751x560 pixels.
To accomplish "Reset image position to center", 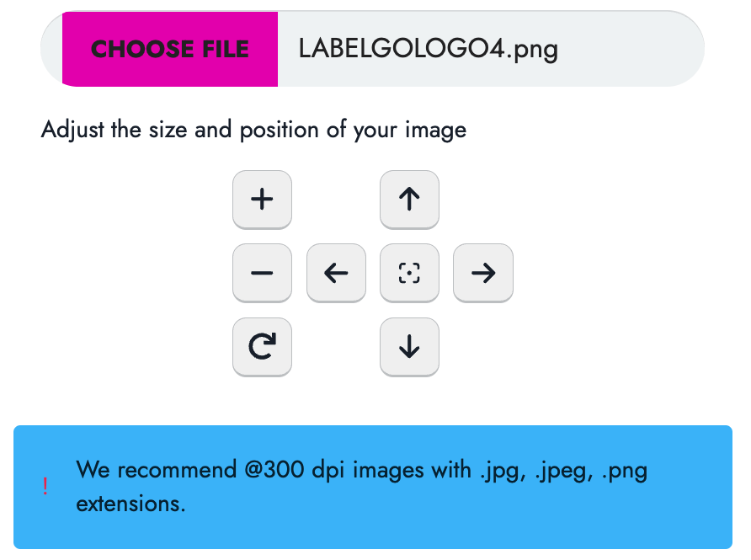I will click(409, 273).
